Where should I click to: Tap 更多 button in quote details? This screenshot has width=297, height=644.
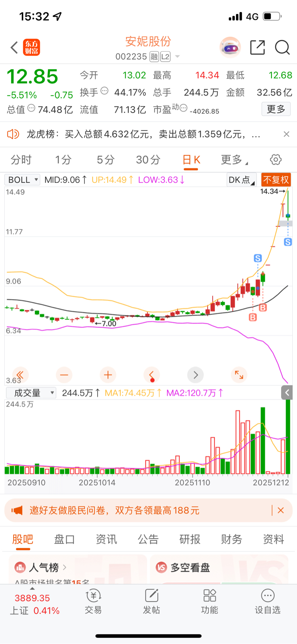(x=276, y=109)
